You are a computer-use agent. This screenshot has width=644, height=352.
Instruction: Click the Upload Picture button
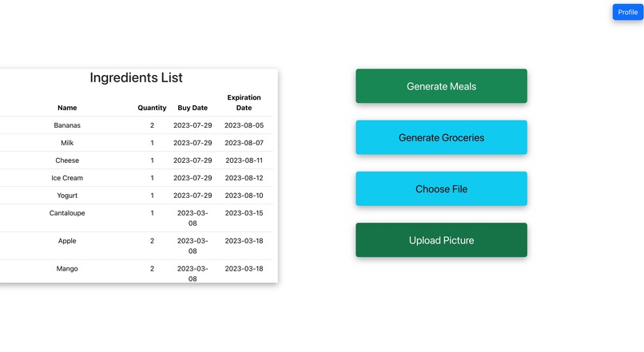click(441, 240)
